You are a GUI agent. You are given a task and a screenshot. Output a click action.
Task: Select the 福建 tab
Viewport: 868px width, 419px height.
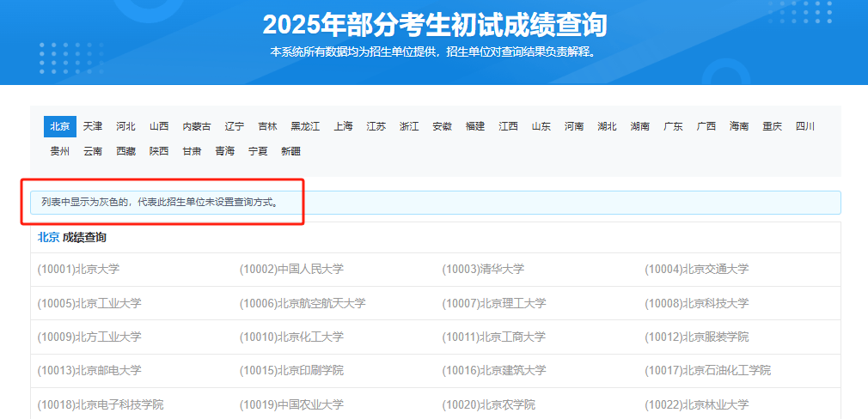[475, 126]
